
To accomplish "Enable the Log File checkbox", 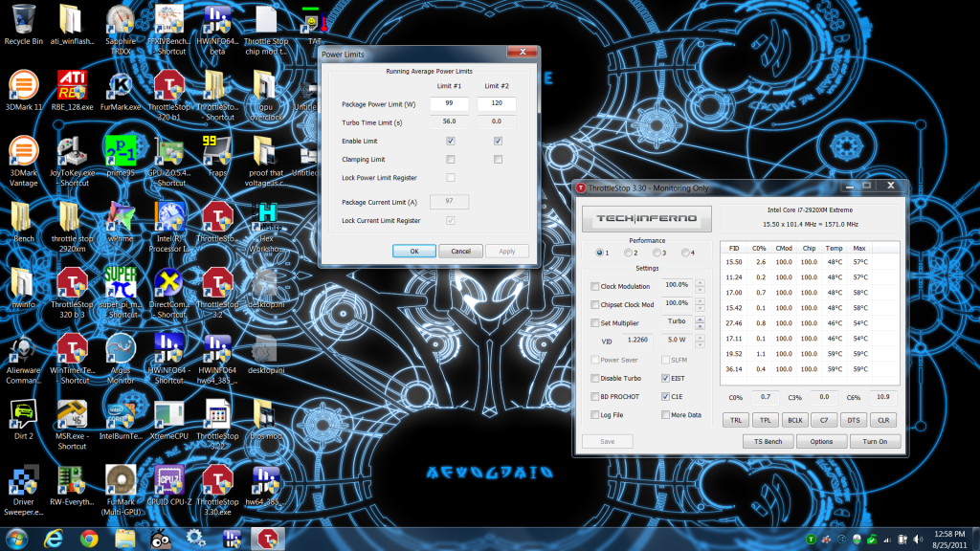I will (x=594, y=415).
